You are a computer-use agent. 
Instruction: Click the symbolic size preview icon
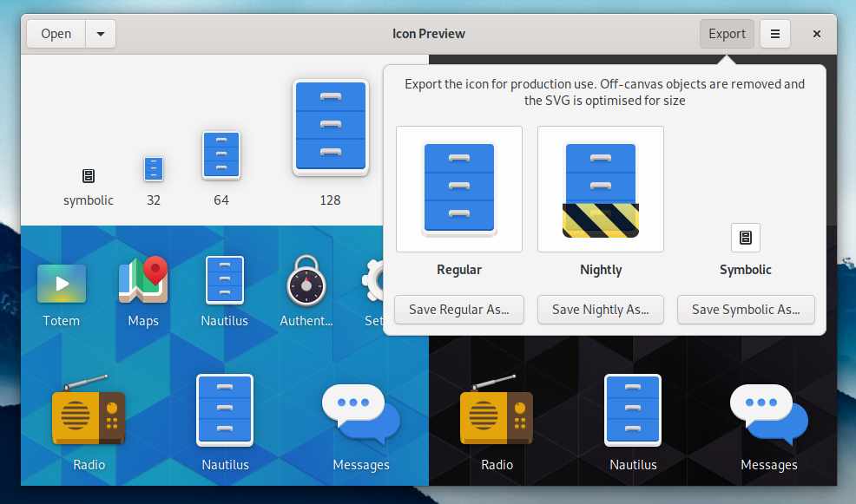[x=89, y=175]
